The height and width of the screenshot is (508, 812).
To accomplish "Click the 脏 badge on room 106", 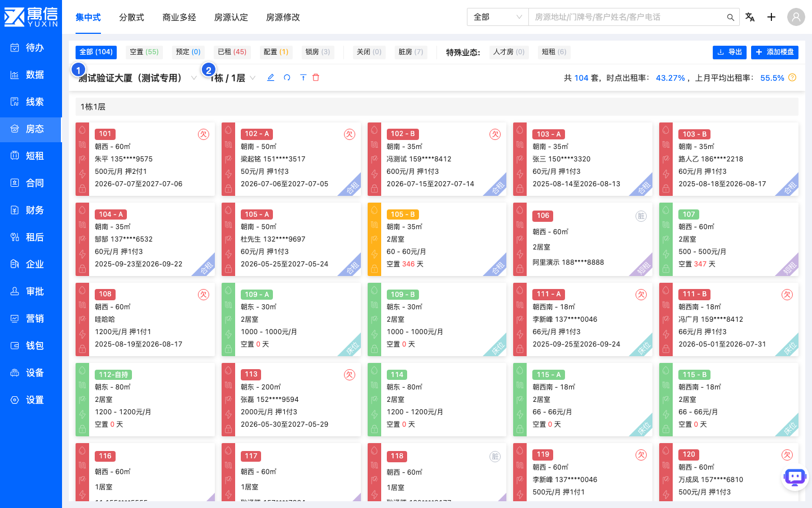I will click(x=641, y=216).
